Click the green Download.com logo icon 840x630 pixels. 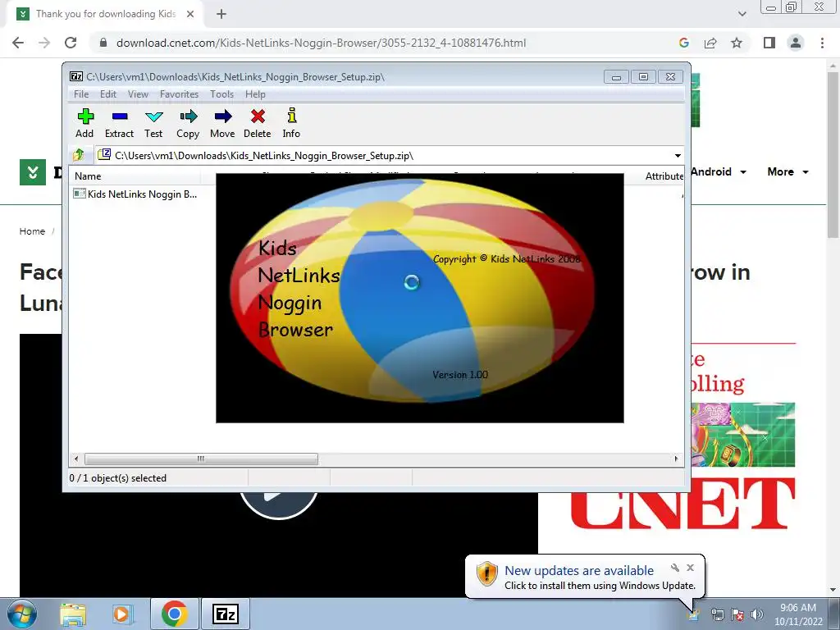click(x=33, y=172)
